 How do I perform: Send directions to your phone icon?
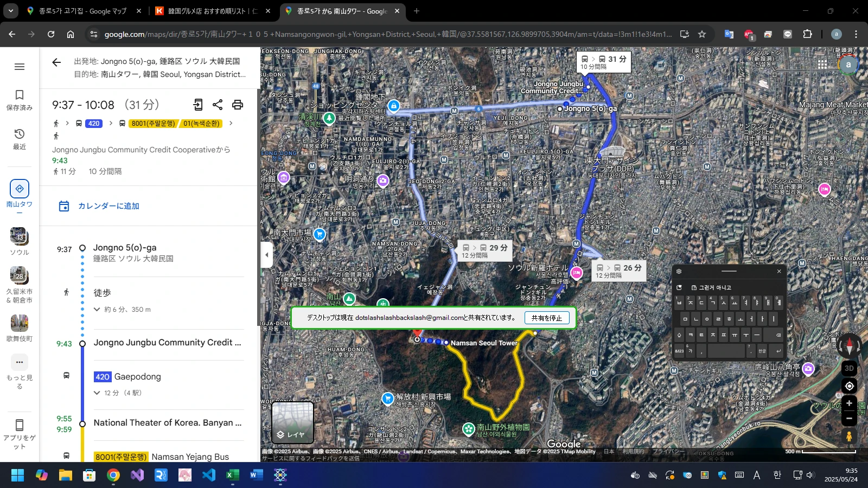pyautogui.click(x=198, y=105)
